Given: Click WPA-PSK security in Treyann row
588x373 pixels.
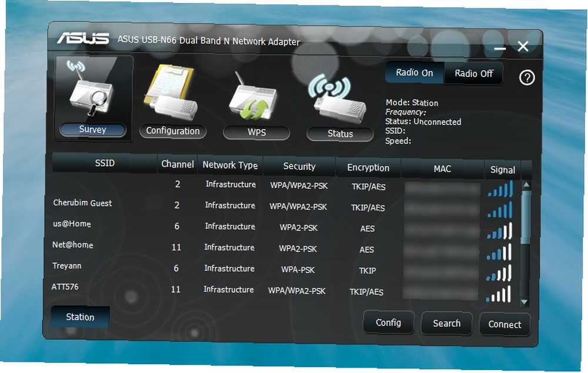Looking at the screenshot, I should tap(298, 270).
